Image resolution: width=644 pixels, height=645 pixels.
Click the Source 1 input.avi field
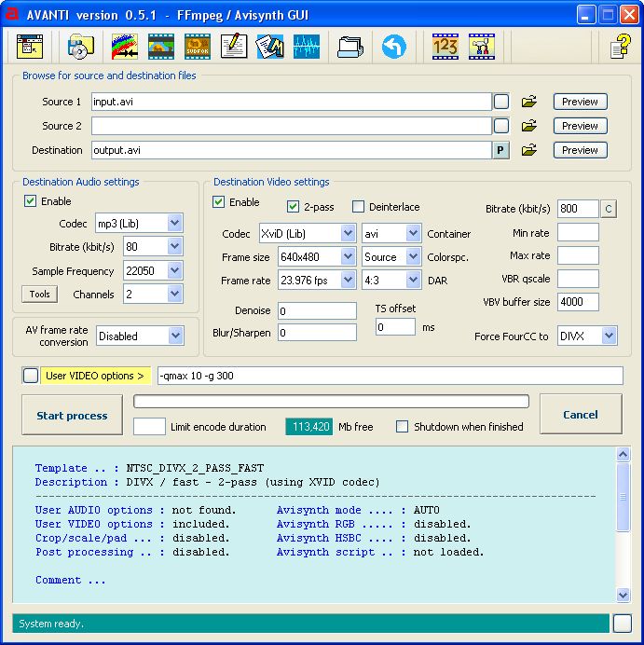coord(291,102)
